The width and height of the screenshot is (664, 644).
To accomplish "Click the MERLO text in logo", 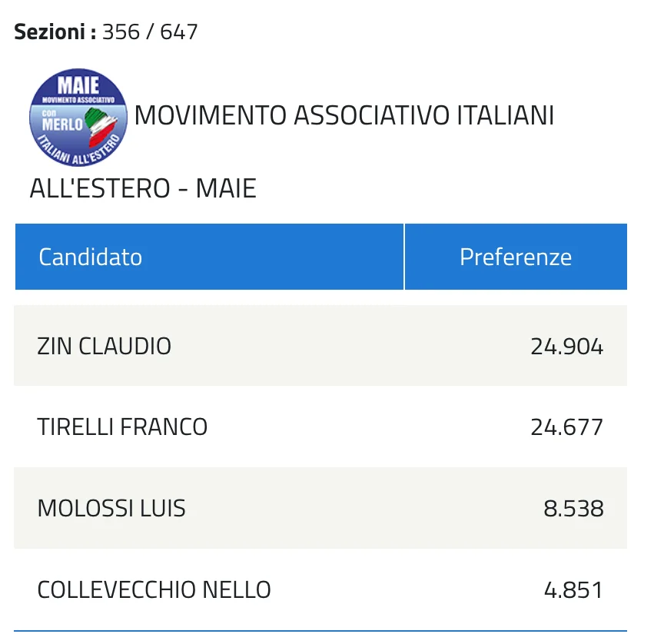I will 62,124.
